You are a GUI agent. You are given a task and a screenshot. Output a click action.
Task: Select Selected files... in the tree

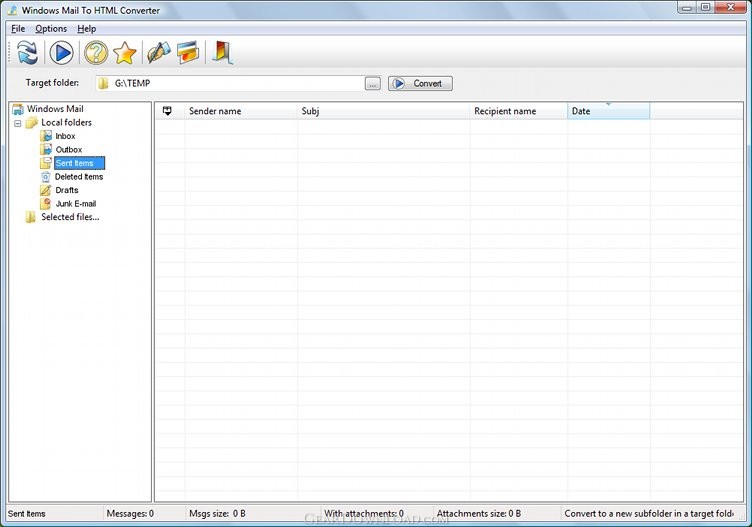pyautogui.click(x=70, y=217)
